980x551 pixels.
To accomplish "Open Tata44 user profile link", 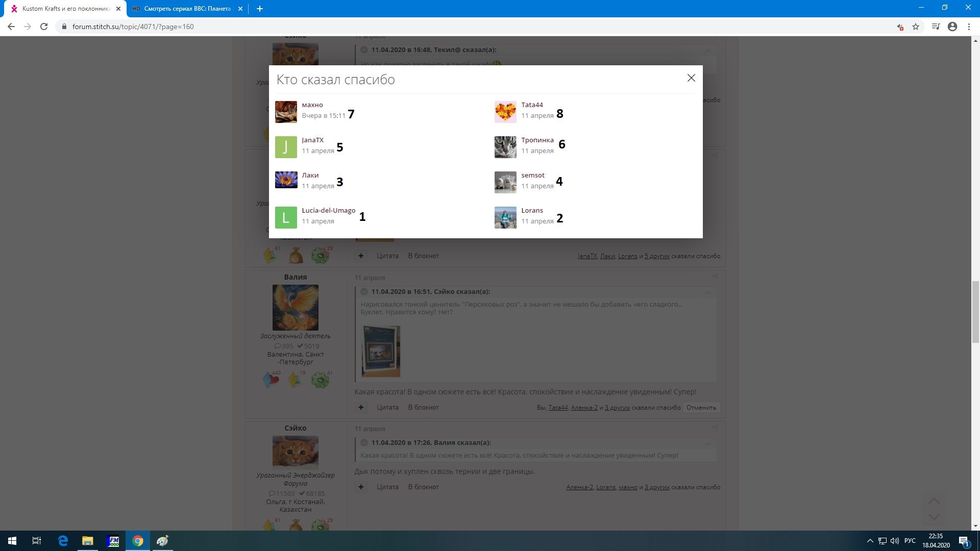I will (532, 105).
